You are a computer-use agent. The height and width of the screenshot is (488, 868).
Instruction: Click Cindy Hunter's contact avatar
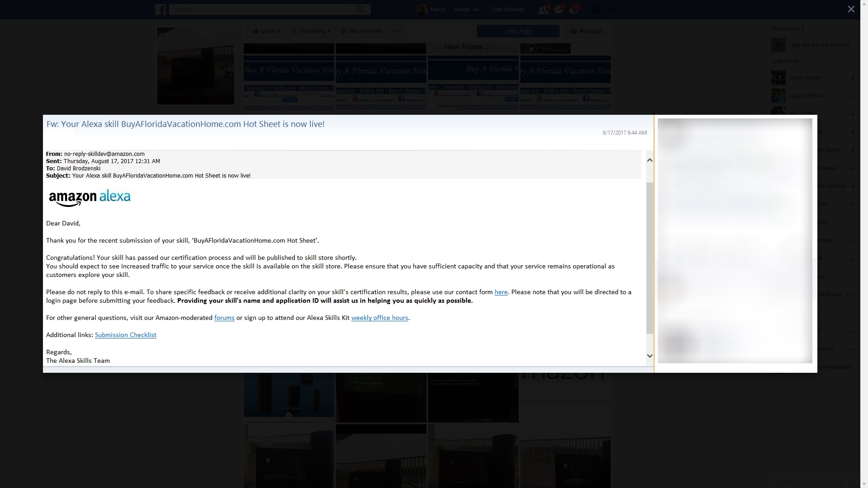778,78
